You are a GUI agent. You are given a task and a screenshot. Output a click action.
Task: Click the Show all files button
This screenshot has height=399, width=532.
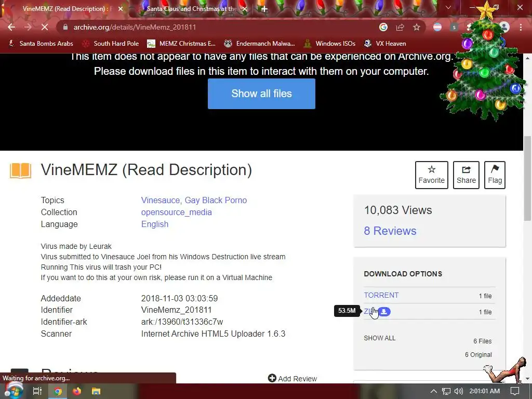pos(262,94)
